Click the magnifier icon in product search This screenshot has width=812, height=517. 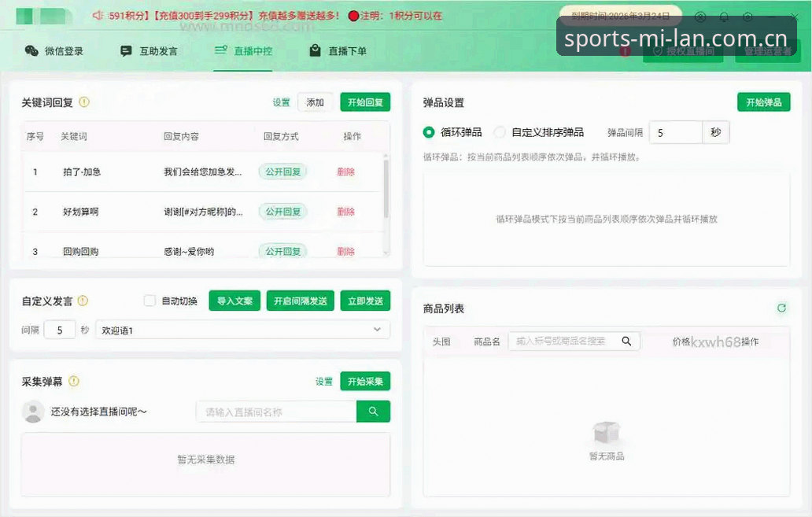tap(626, 341)
